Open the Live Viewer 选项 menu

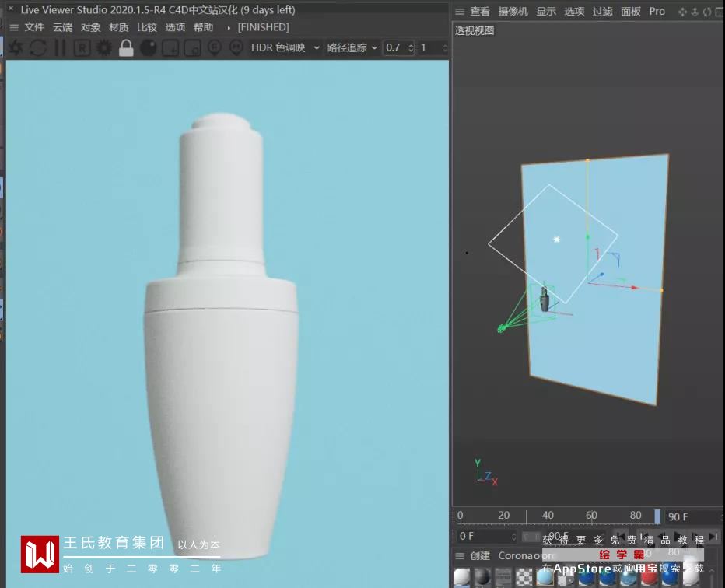point(175,27)
